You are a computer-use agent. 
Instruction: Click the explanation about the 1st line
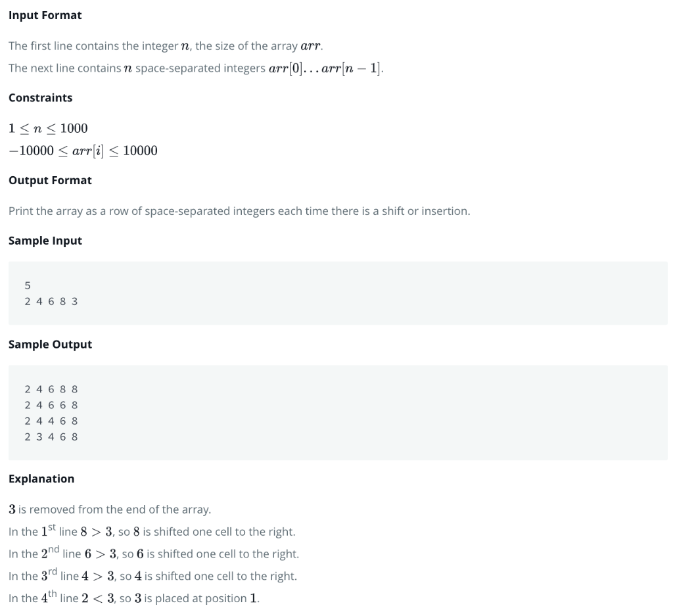coord(152,531)
